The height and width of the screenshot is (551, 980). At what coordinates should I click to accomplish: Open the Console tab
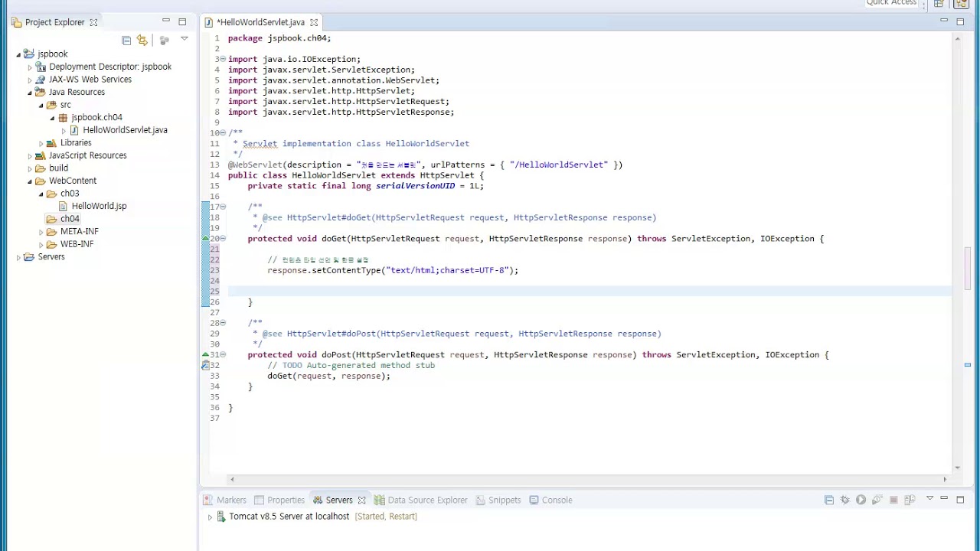coord(550,500)
